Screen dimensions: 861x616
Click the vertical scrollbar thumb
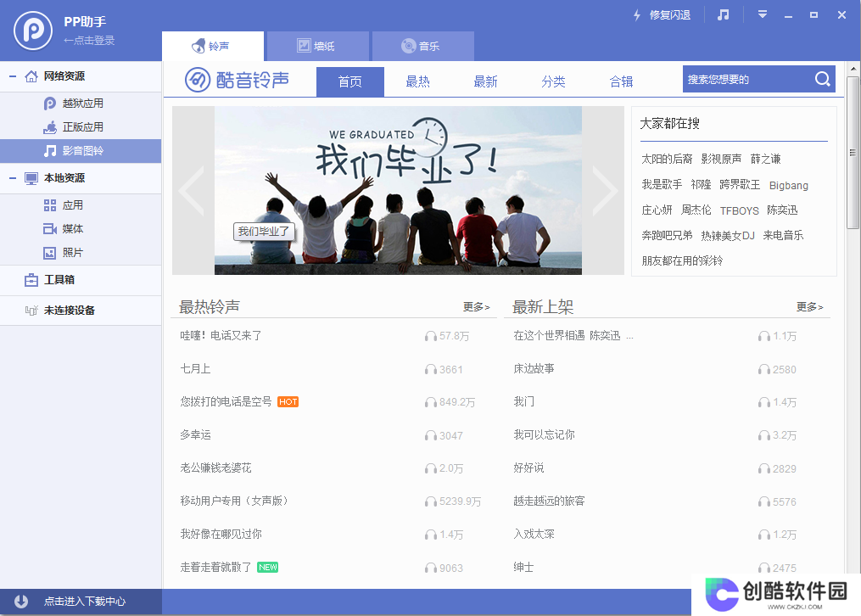[x=853, y=153]
